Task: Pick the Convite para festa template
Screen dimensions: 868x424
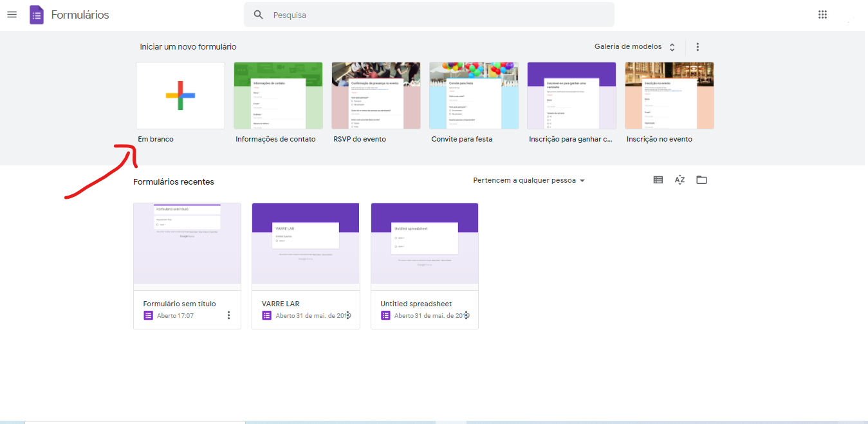Action: point(474,95)
